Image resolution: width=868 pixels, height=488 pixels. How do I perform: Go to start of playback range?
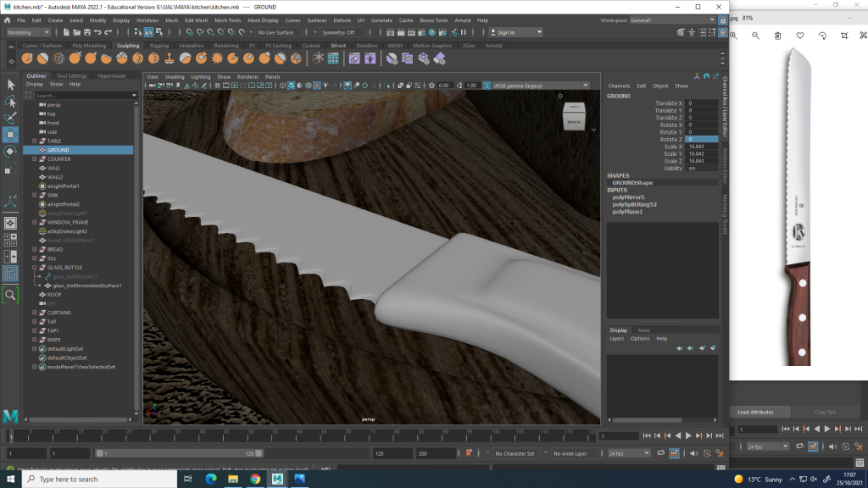[x=647, y=436]
